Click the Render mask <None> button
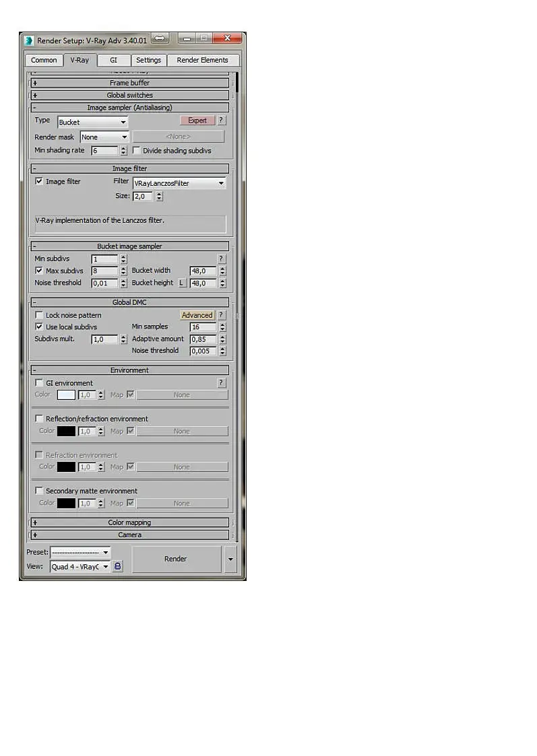The image size is (537, 756). pyautogui.click(x=179, y=137)
